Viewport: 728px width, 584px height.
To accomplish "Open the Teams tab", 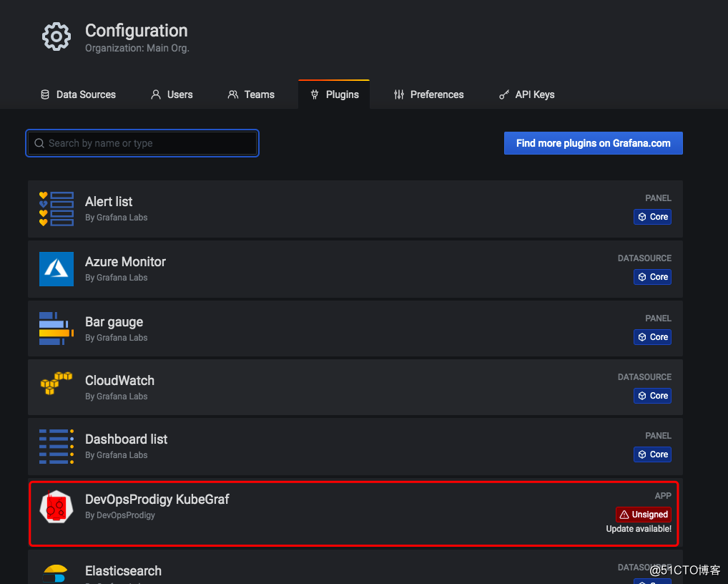I will (251, 94).
